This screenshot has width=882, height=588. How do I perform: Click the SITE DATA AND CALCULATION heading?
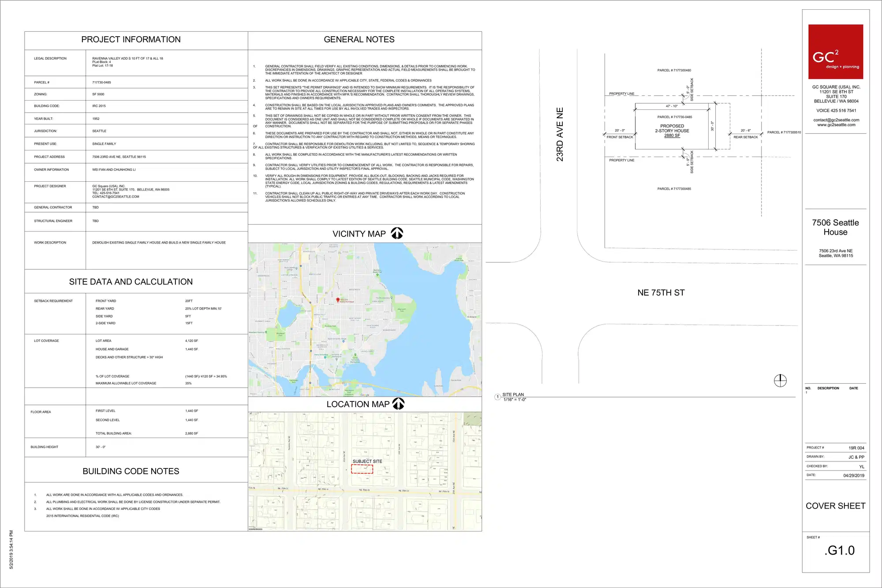131,281
